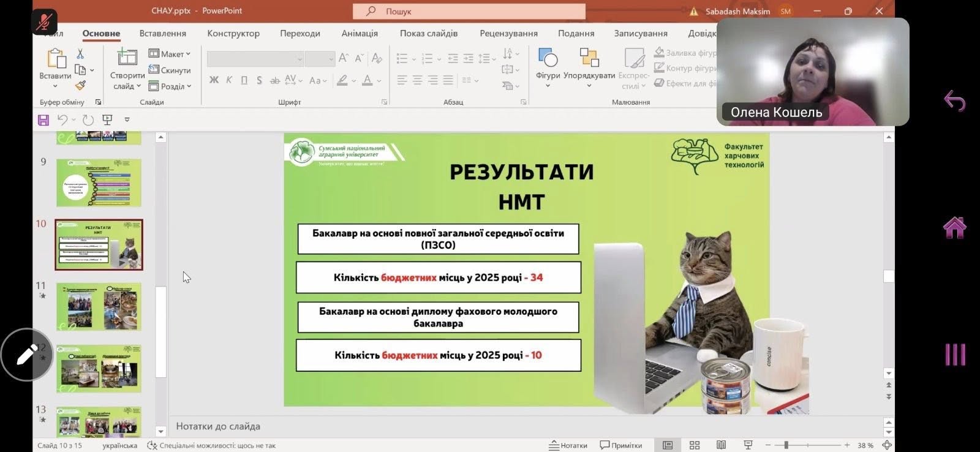Select the Format Painter brush icon

pos(80,85)
